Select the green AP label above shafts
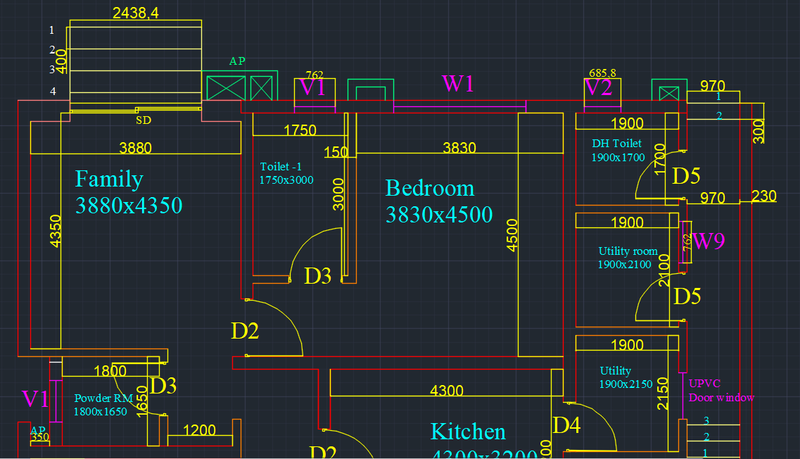Screen dimensions: 800x459 pyautogui.click(x=237, y=61)
